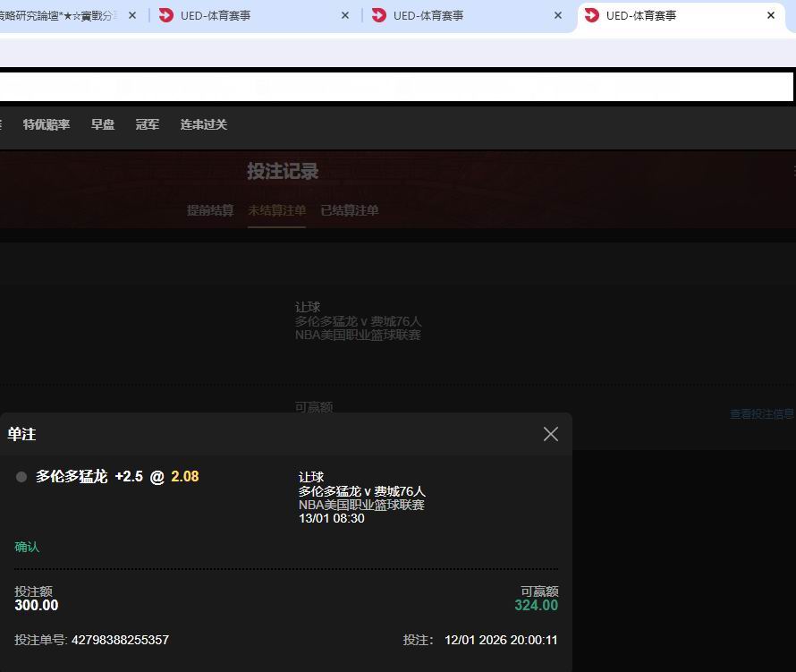This screenshot has width=796, height=672.
Task: Close the 策略研究論壇 browser tab
Action: [x=132, y=15]
